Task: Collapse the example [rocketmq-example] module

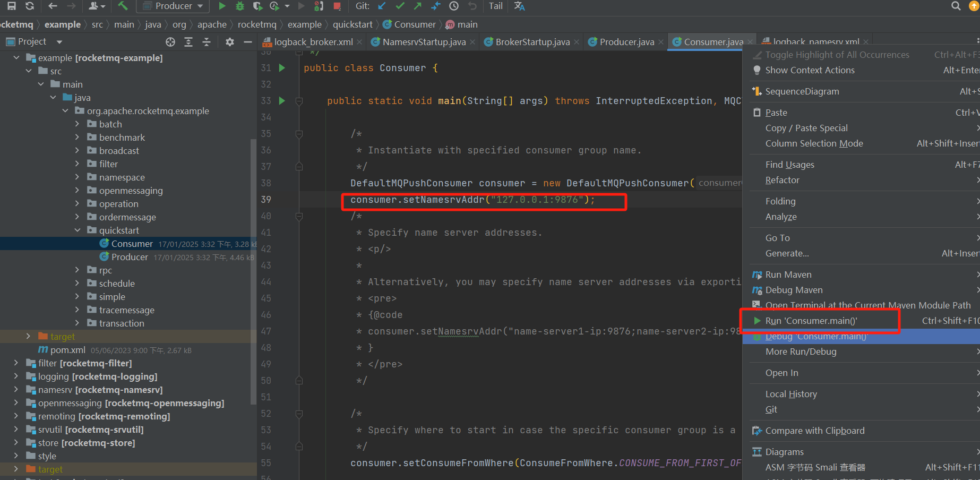Action: [x=16, y=58]
